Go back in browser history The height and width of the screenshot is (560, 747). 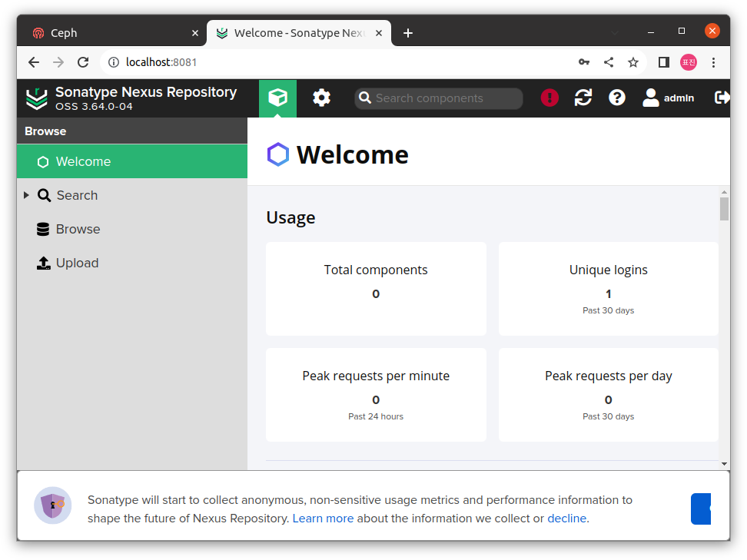[33, 62]
